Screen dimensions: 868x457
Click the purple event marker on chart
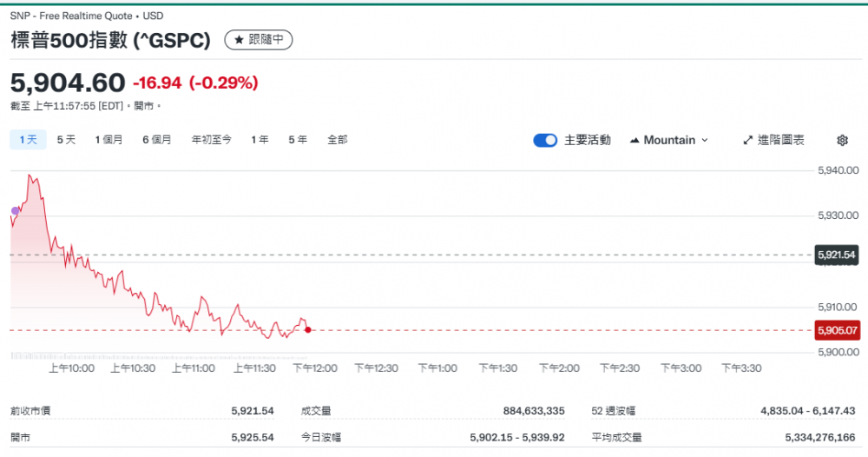click(15, 210)
